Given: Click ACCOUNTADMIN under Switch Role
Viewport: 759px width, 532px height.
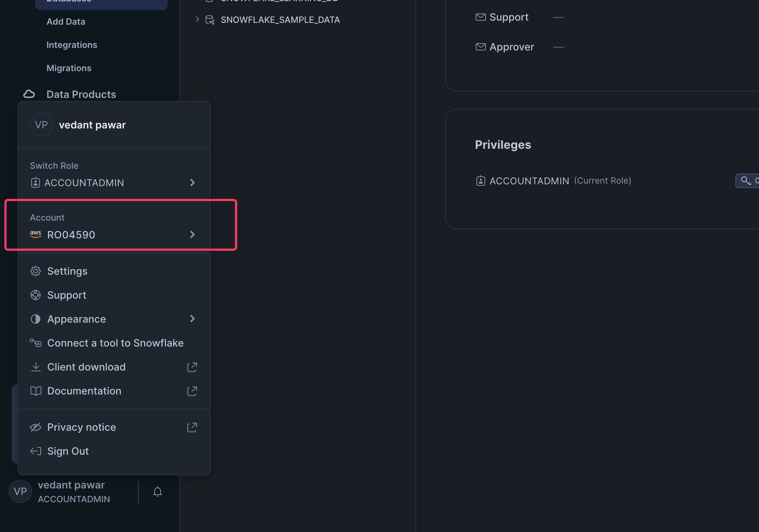Looking at the screenshot, I should pos(84,183).
